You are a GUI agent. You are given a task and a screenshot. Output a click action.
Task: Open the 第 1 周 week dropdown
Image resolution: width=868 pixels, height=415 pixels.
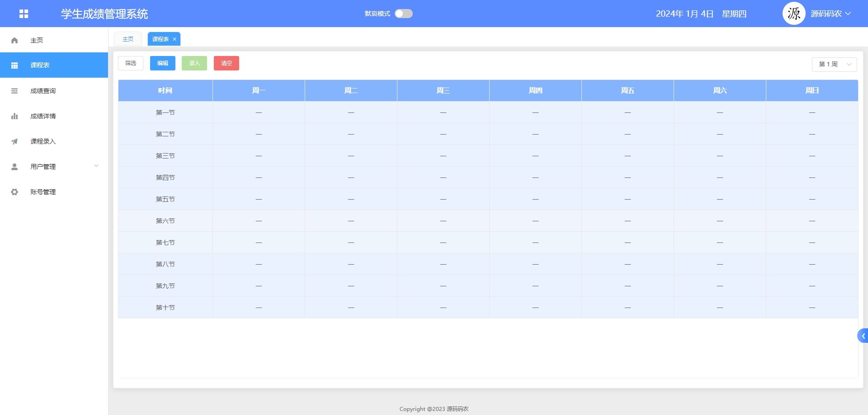click(834, 64)
